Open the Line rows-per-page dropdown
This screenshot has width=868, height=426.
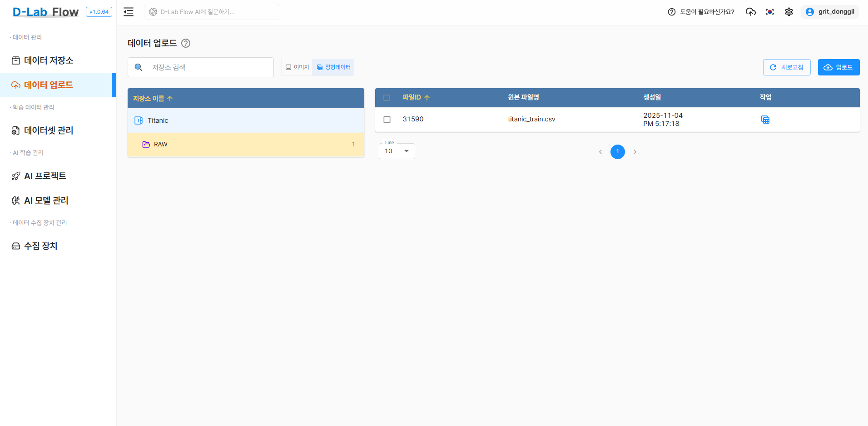click(x=397, y=151)
